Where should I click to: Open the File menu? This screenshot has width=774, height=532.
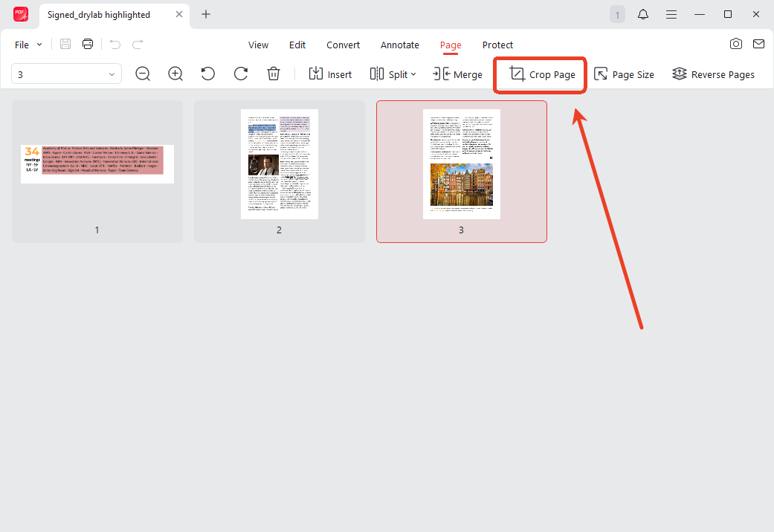click(27, 45)
